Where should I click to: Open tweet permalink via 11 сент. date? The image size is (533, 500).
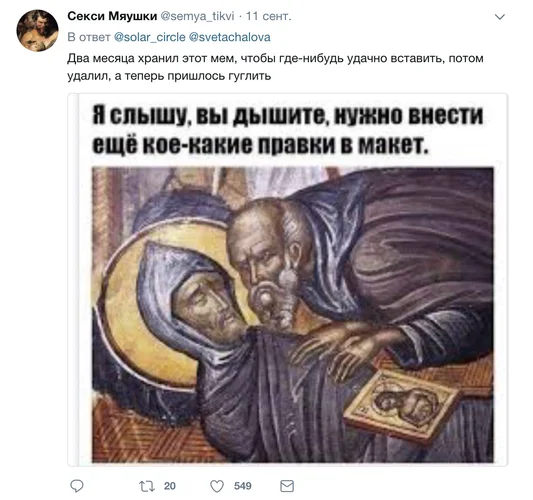[269, 16]
